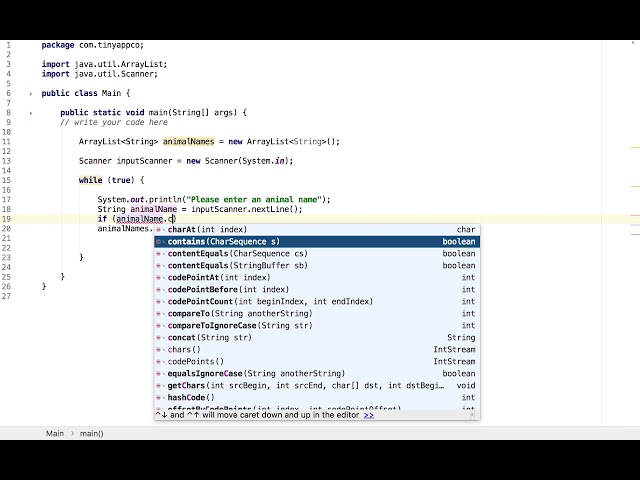Pick contentEquals(CharSequence cs) in the autocomplete popup
Image resolution: width=640 pixels, height=480 pixels.
click(317, 253)
